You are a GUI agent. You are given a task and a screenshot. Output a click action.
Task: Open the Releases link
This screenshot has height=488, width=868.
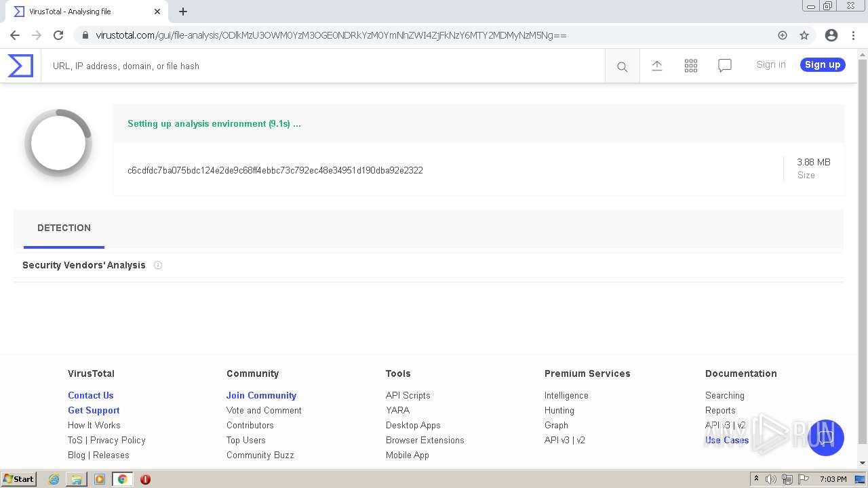point(111,455)
